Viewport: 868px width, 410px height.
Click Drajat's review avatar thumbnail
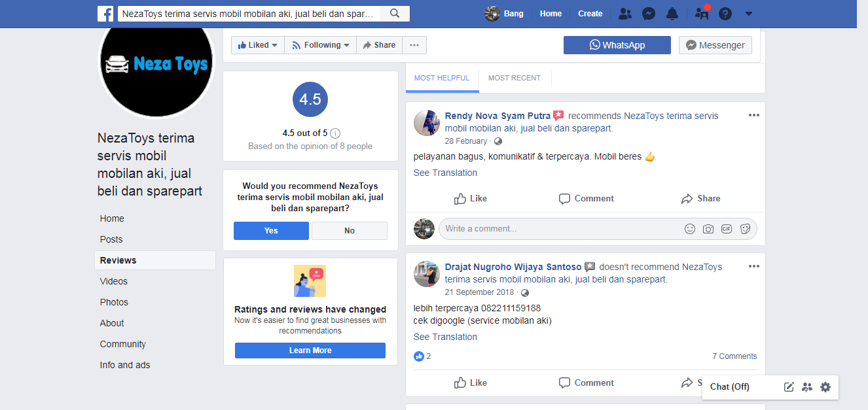click(x=426, y=274)
